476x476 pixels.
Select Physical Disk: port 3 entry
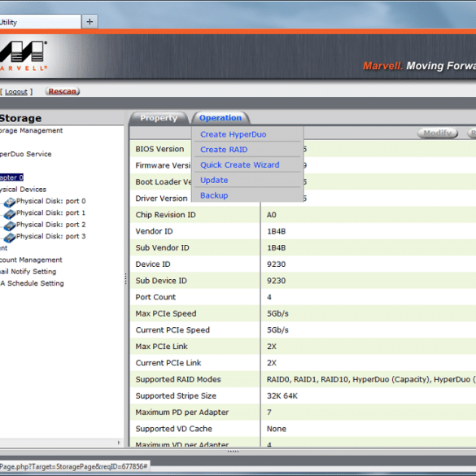coord(50,236)
